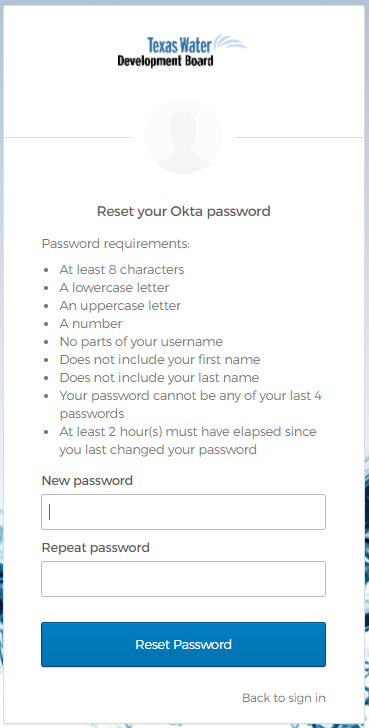Focus the New password input field
The width and height of the screenshot is (369, 728).
(183, 512)
